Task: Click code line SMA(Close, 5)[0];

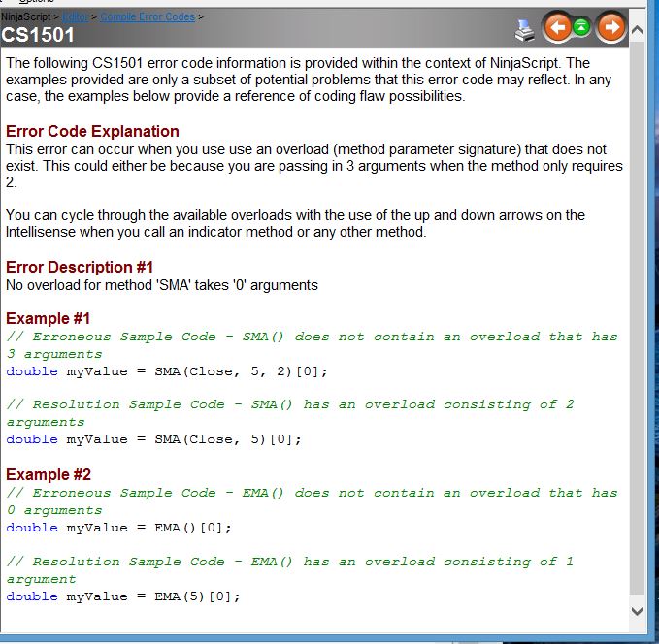Action: 153,439
